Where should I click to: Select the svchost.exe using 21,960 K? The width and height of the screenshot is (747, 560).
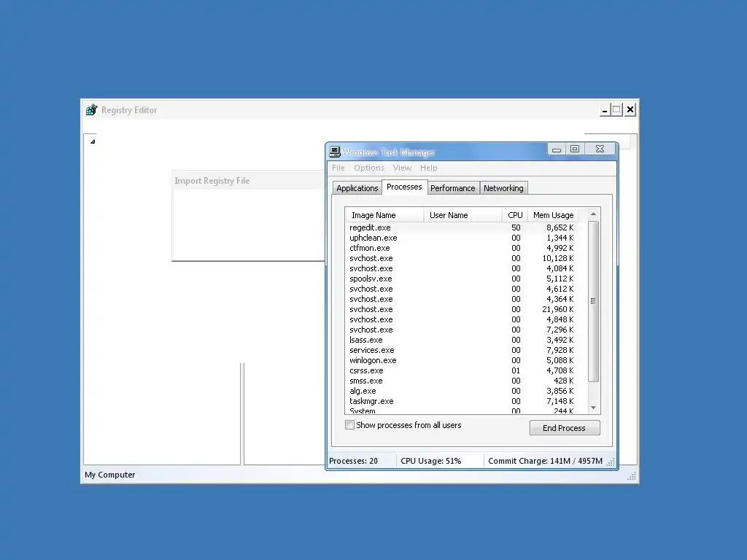coord(462,309)
